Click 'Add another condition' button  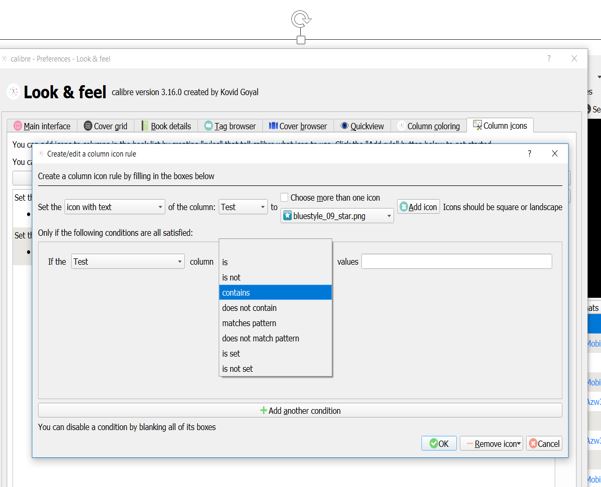pos(300,410)
